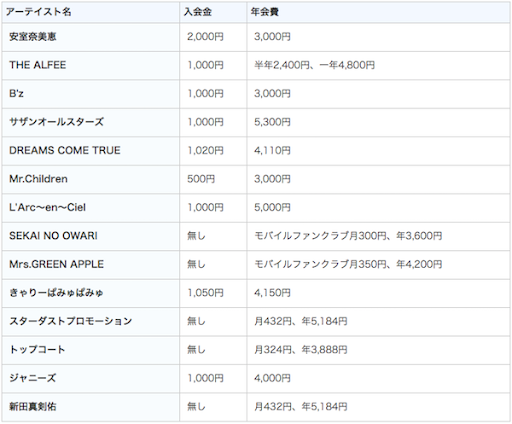This screenshot has height=424, width=512.
Task: Click L'Arc~en~Ciel artist name
Action: [x=47, y=207]
